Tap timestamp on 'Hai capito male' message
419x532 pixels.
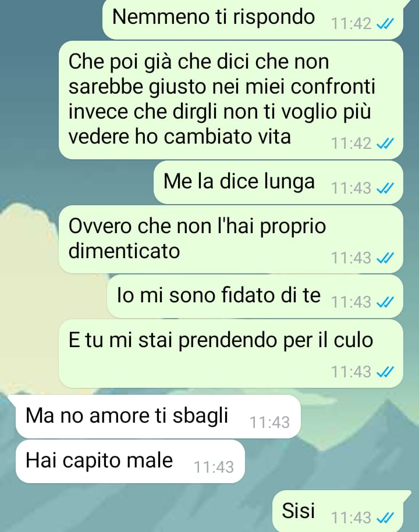214,467
